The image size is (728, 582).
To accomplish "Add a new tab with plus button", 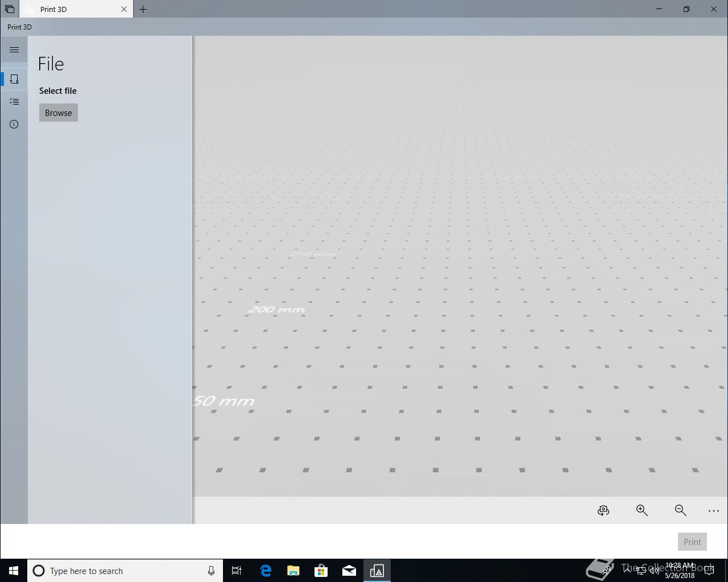I will 143,9.
